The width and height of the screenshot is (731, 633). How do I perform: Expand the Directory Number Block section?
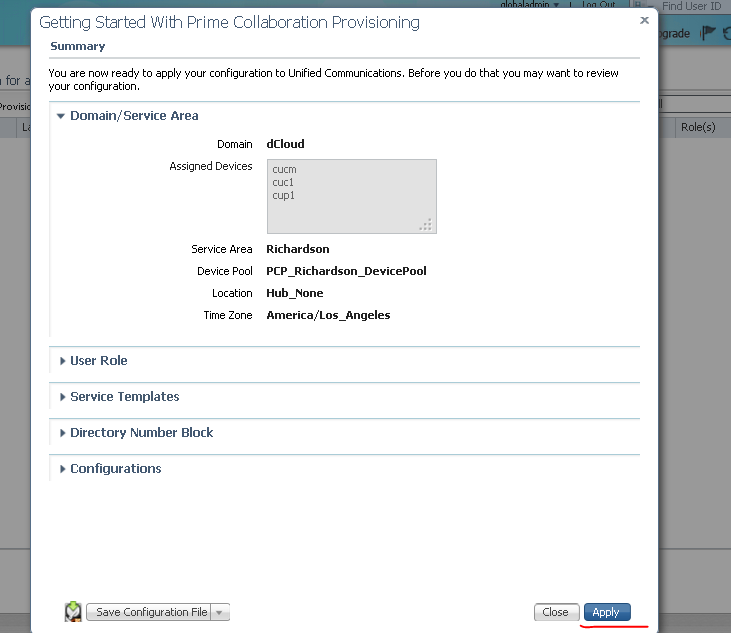[62, 433]
